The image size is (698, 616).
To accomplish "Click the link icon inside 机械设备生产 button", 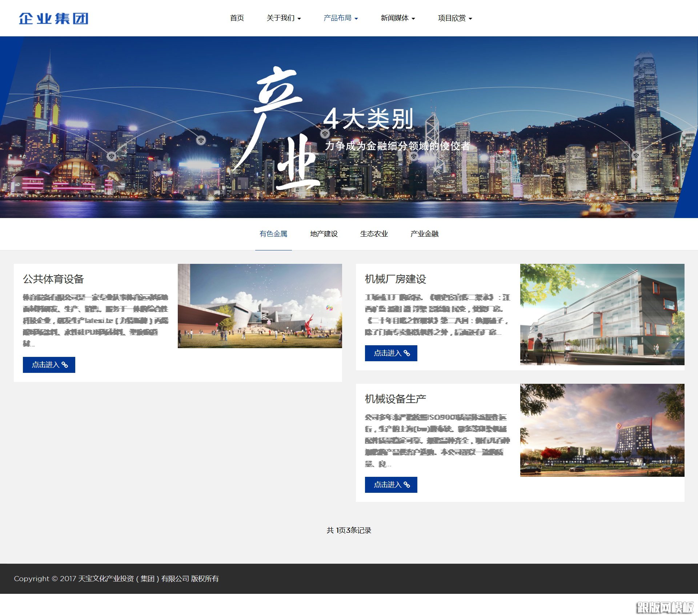I will pos(408,484).
